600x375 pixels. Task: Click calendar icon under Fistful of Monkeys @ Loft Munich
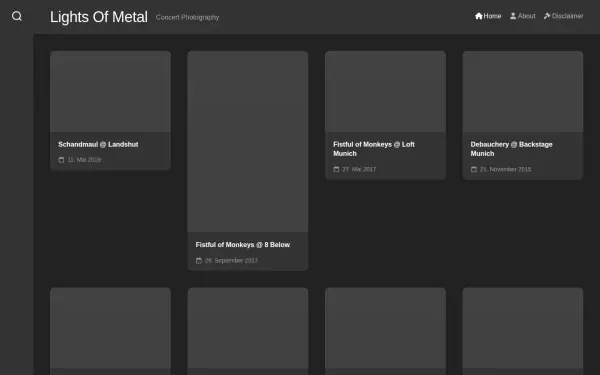coord(336,169)
